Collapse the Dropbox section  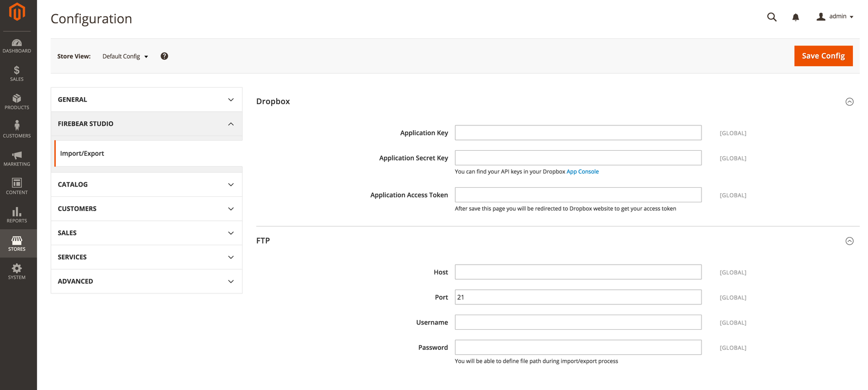(x=850, y=102)
